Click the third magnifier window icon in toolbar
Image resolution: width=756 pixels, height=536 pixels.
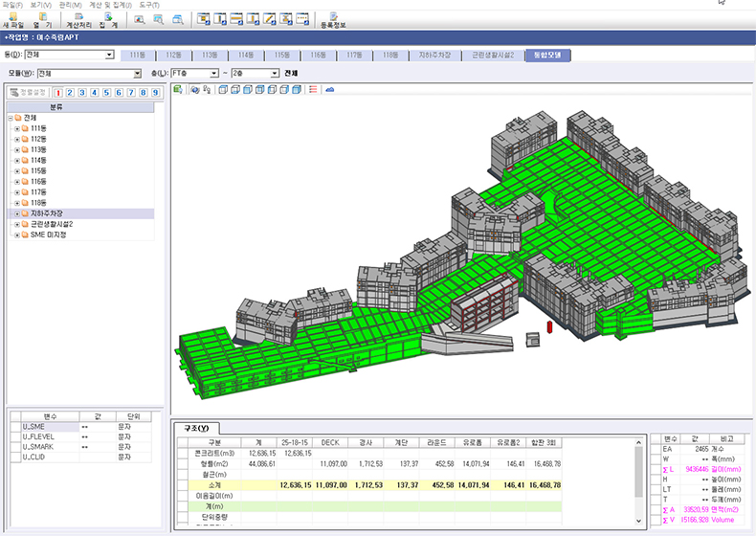(178, 20)
